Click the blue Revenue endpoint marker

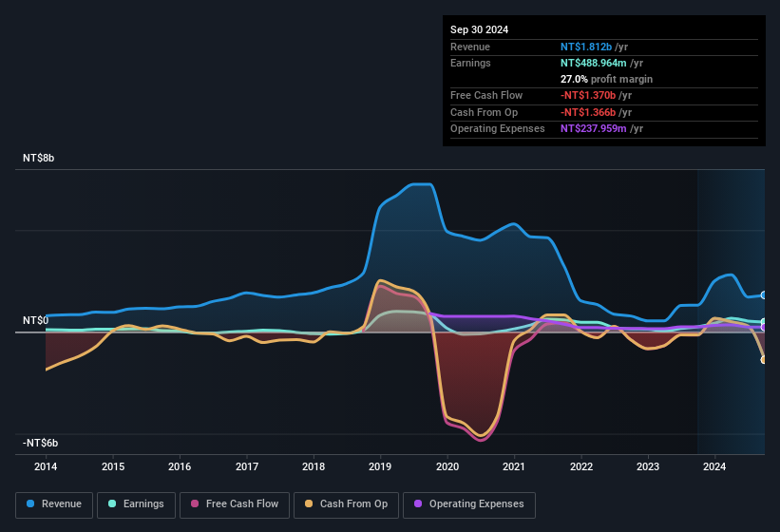pos(764,295)
